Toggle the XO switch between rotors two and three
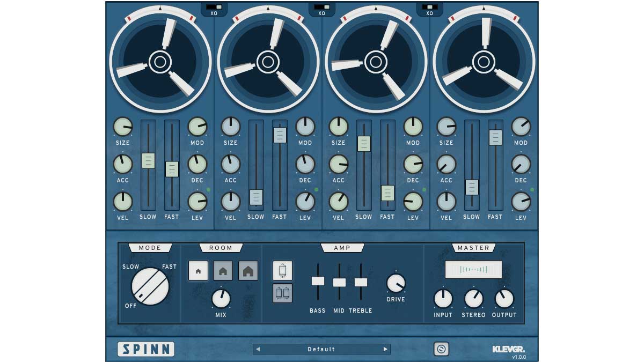644x362 pixels. click(x=322, y=8)
